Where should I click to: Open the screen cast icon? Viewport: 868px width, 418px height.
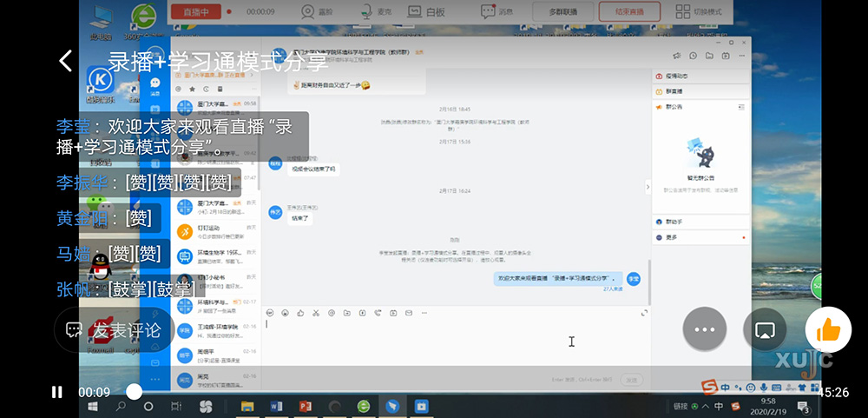(x=764, y=330)
